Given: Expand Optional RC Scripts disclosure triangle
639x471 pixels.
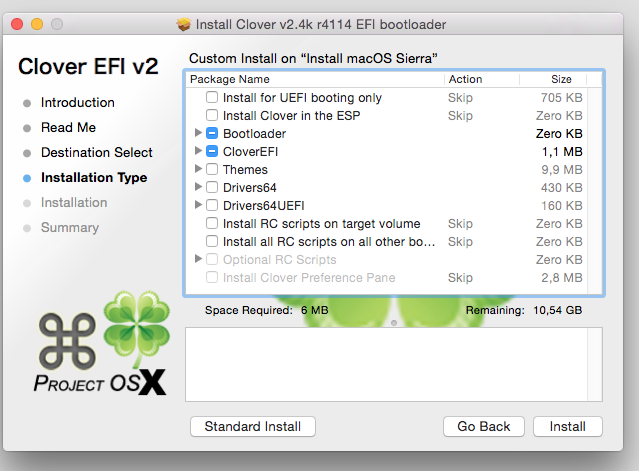Looking at the screenshot, I should point(198,259).
